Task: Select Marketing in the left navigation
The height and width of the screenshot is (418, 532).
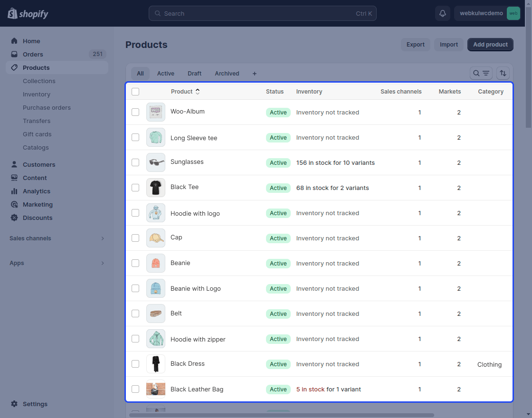Action: click(37, 204)
